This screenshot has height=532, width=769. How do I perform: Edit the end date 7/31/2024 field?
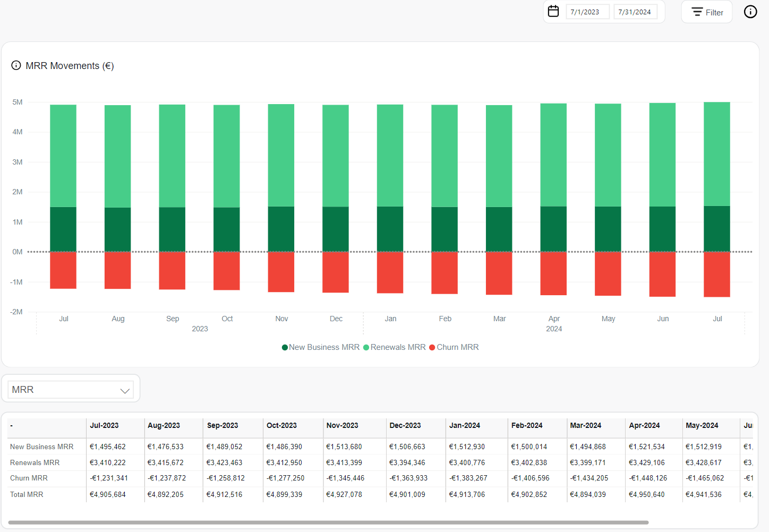pyautogui.click(x=635, y=12)
